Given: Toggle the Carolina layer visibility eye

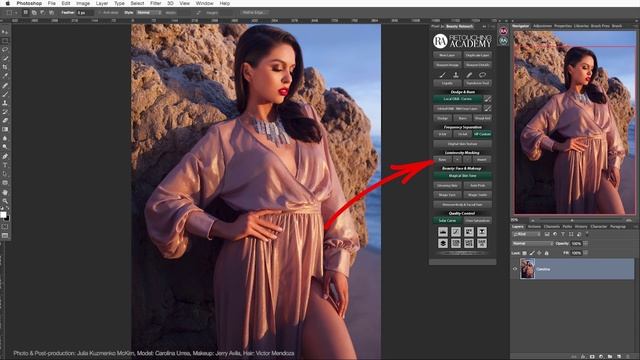Looking at the screenshot, I should click(515, 269).
